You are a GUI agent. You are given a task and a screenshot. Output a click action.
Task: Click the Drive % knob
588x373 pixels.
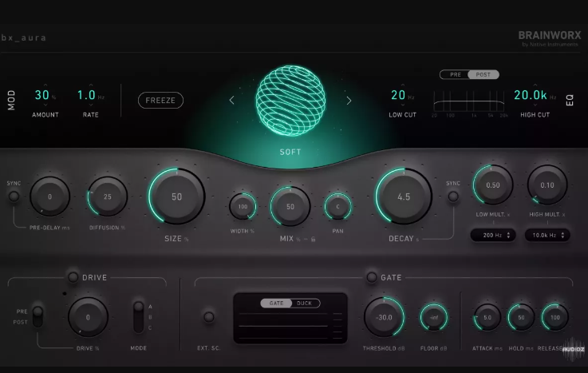[88, 317]
